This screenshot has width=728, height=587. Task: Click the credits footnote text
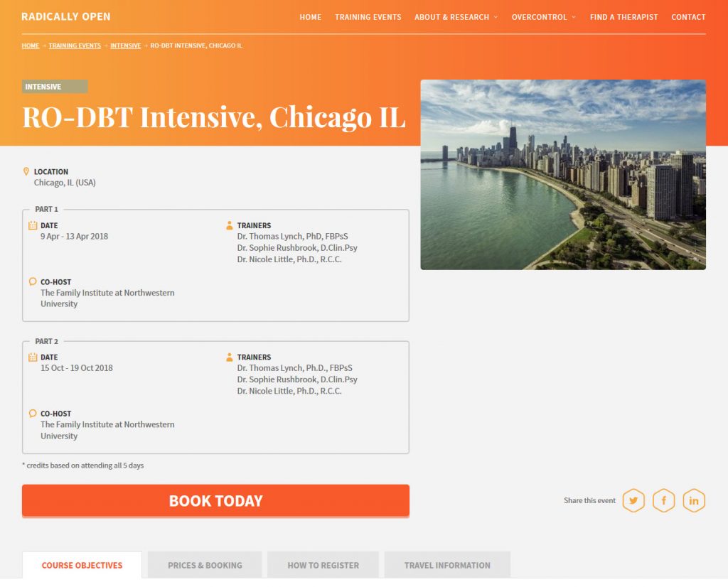click(83, 465)
